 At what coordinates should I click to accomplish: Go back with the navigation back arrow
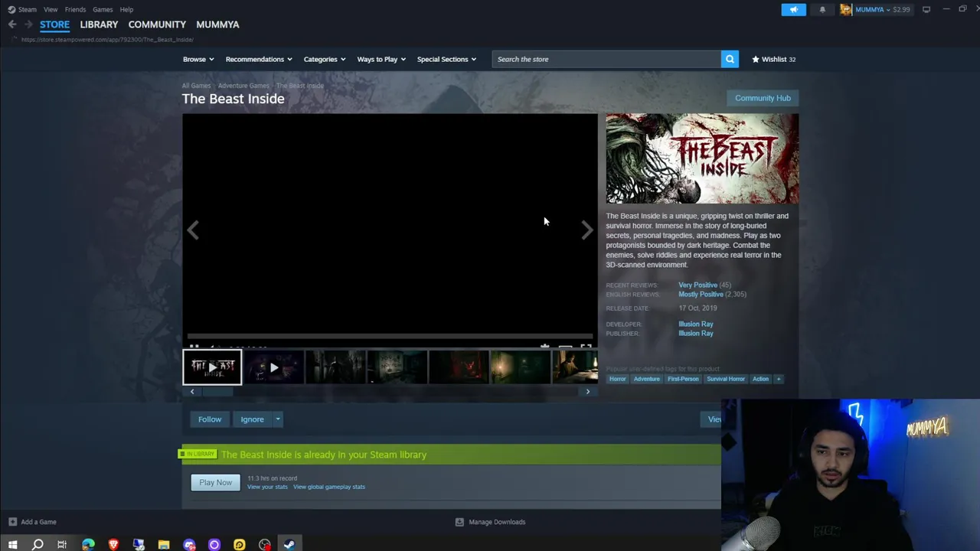(x=12, y=24)
